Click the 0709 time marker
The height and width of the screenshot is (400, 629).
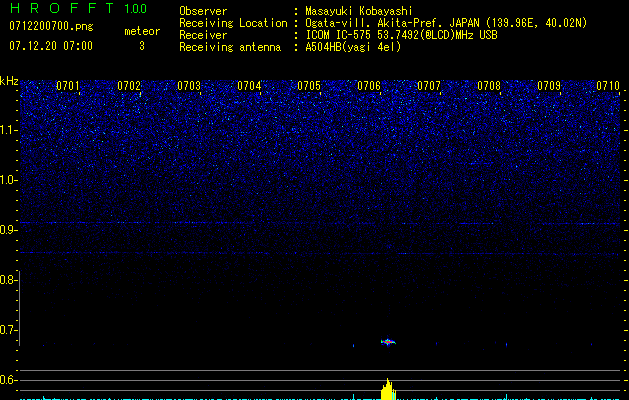tap(549, 86)
